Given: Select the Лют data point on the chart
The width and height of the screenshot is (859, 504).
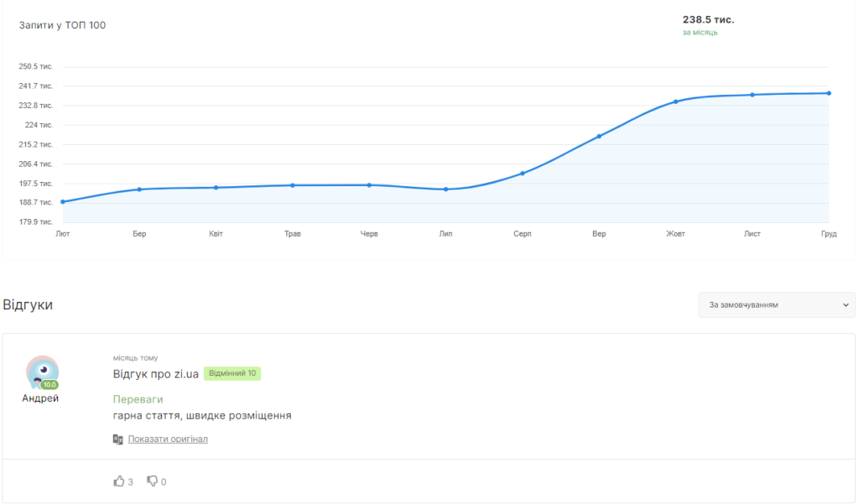Looking at the screenshot, I should pyautogui.click(x=63, y=201).
